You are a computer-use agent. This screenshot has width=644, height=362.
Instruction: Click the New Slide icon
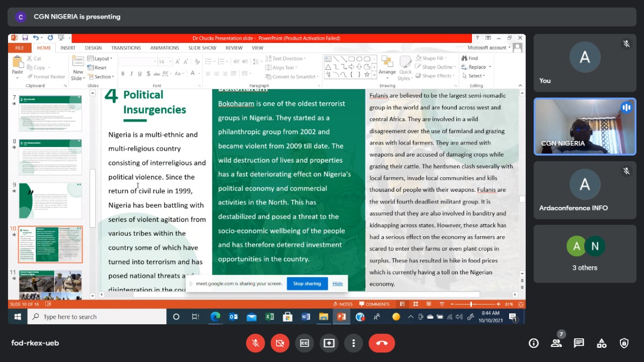78,62
